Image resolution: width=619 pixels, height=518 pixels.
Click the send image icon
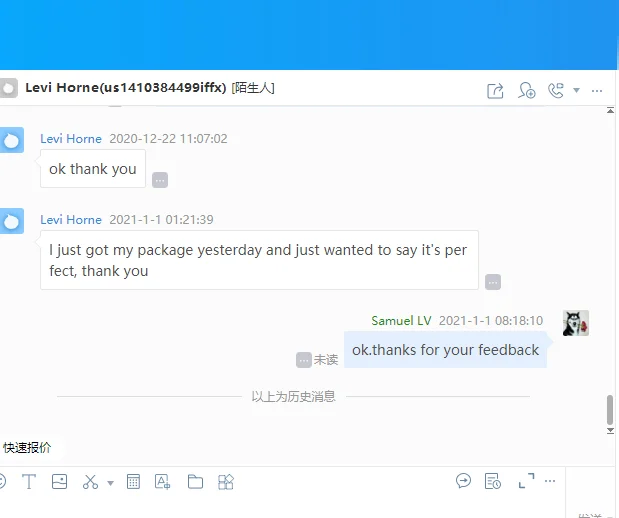59,482
